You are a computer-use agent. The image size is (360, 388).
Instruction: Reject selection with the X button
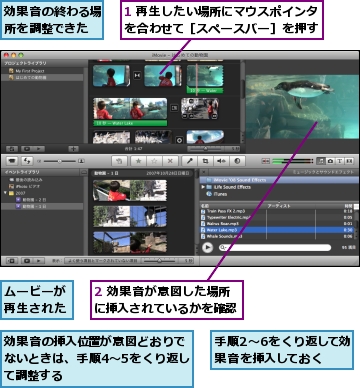[x=170, y=161]
